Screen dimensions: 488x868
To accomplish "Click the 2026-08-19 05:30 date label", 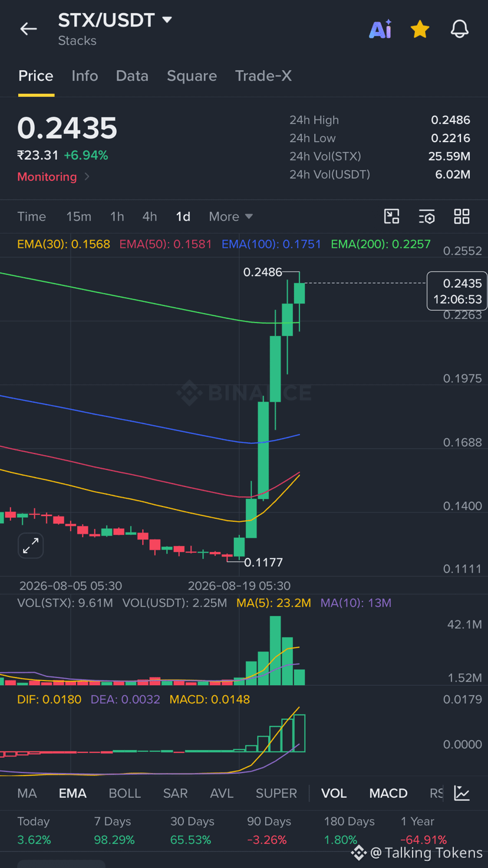I will point(239,586).
